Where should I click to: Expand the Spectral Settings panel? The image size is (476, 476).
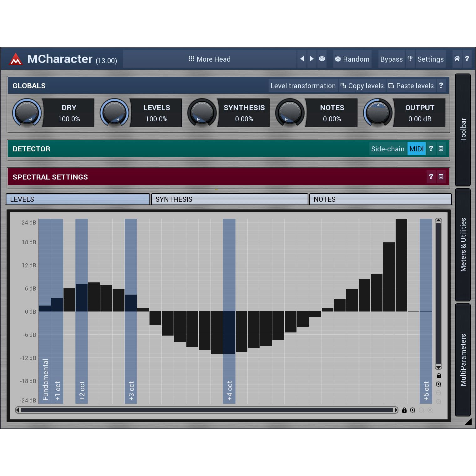coord(441,177)
